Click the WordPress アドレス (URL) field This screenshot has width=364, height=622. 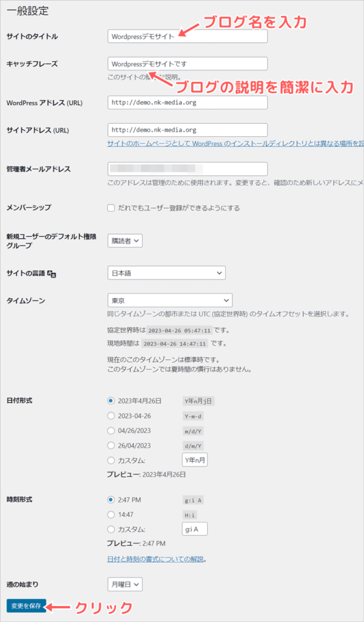(x=187, y=103)
